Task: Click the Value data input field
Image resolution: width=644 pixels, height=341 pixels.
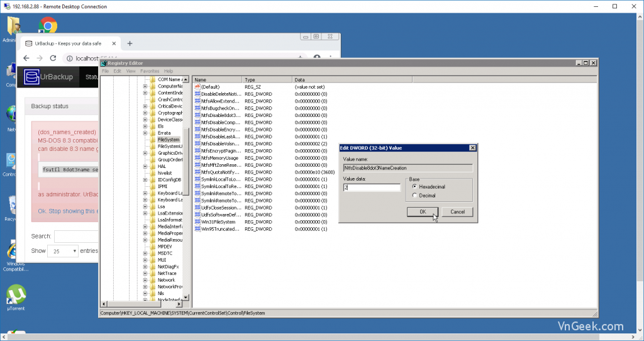Action: pyautogui.click(x=372, y=187)
